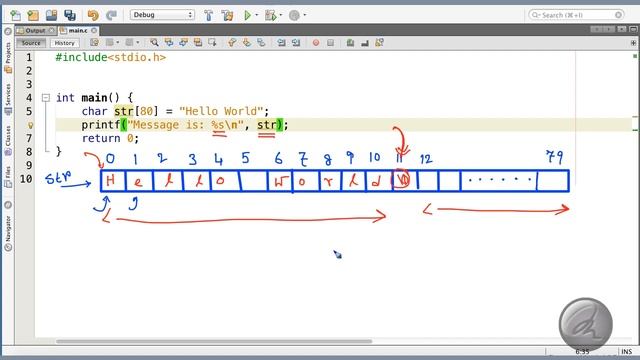Click the Previous Bookmark icon

[232, 42]
